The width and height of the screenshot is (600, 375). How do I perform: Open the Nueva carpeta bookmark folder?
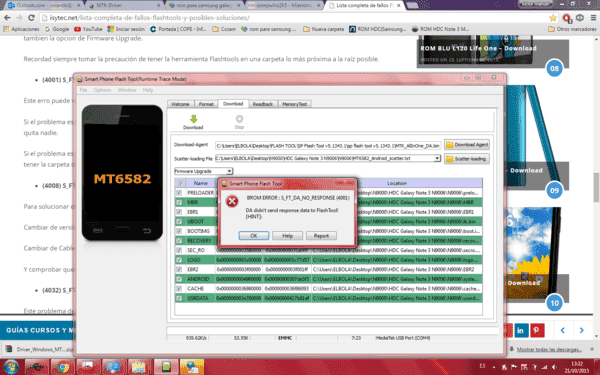pos(323,29)
